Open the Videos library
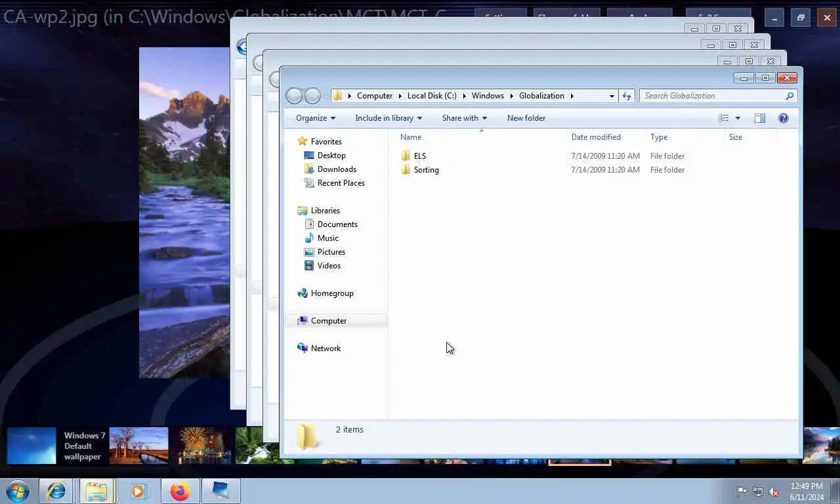The height and width of the screenshot is (504, 840). point(329,265)
